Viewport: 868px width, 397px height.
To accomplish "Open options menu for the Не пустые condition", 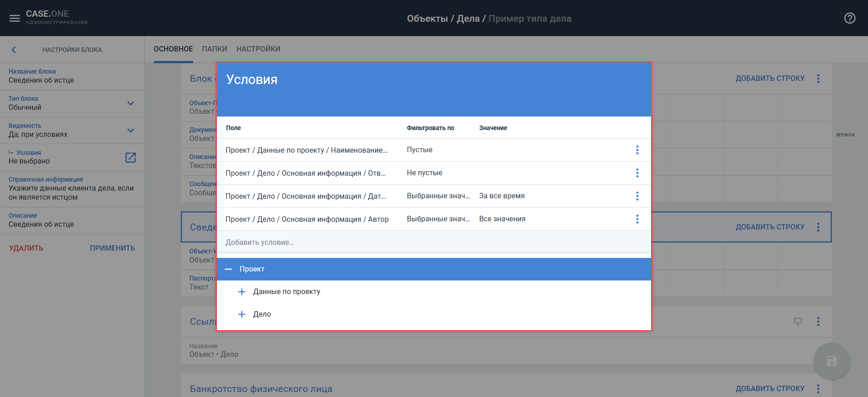I will point(637,173).
